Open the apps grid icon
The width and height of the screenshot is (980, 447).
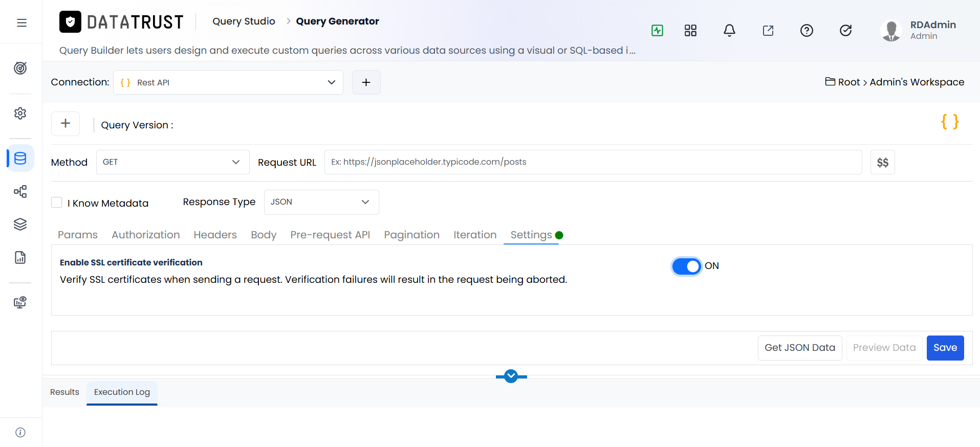point(690,31)
